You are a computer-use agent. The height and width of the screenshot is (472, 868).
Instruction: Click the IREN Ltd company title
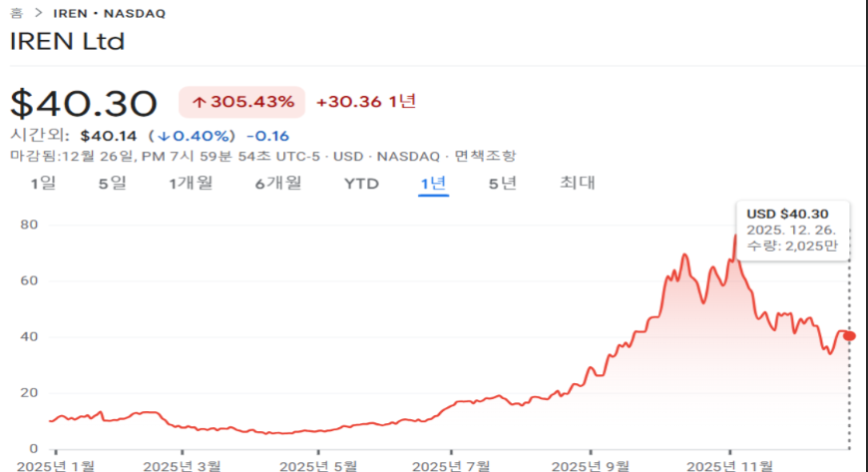coord(68,42)
